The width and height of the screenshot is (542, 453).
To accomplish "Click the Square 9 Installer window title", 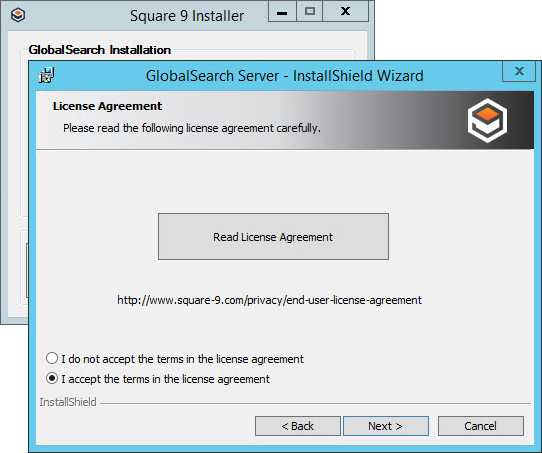I will (x=187, y=16).
